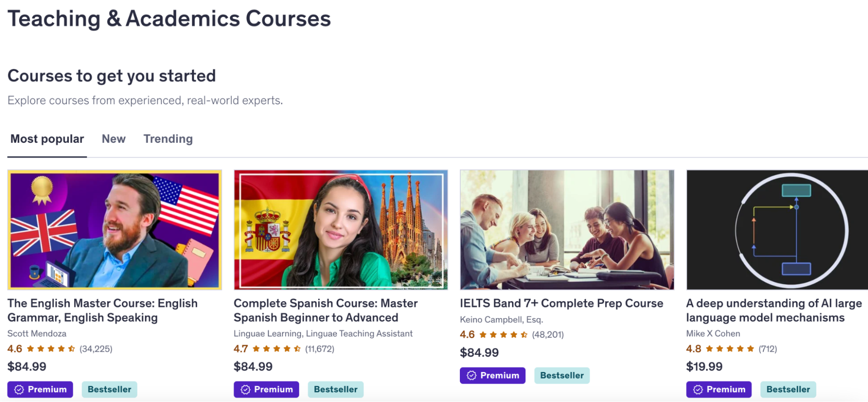This screenshot has height=402, width=868.
Task: Click the $19.99 price on the AI course
Action: (704, 366)
